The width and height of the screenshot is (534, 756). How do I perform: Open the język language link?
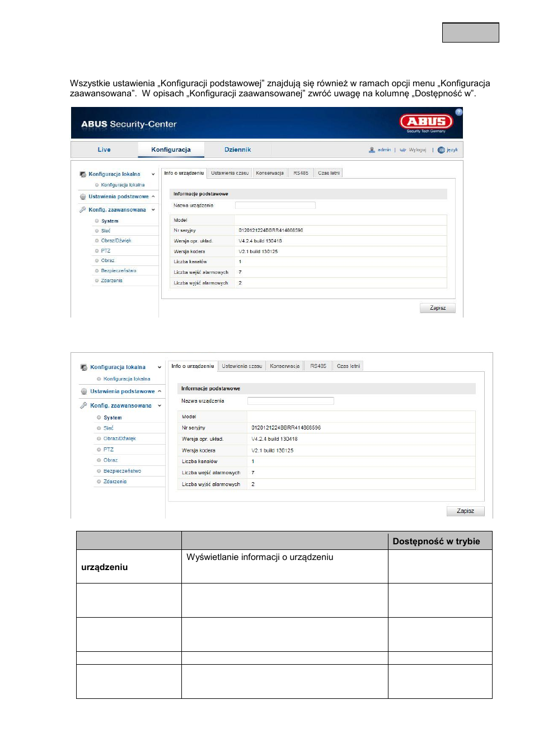click(452, 150)
